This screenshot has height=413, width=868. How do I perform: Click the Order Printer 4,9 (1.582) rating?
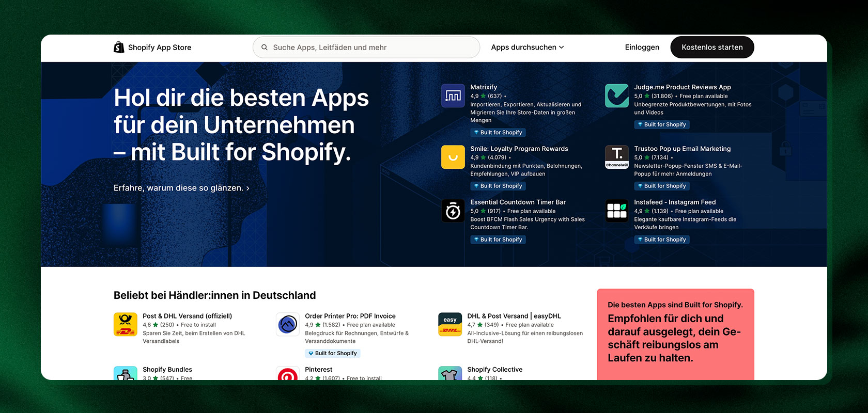pos(322,325)
